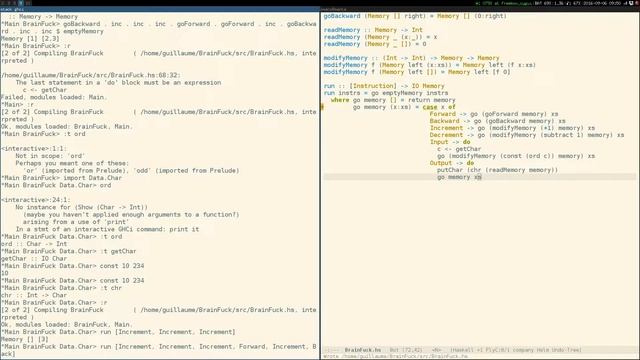Click 'readMemory (Memory _ []) = 0' line

[x=375, y=44]
